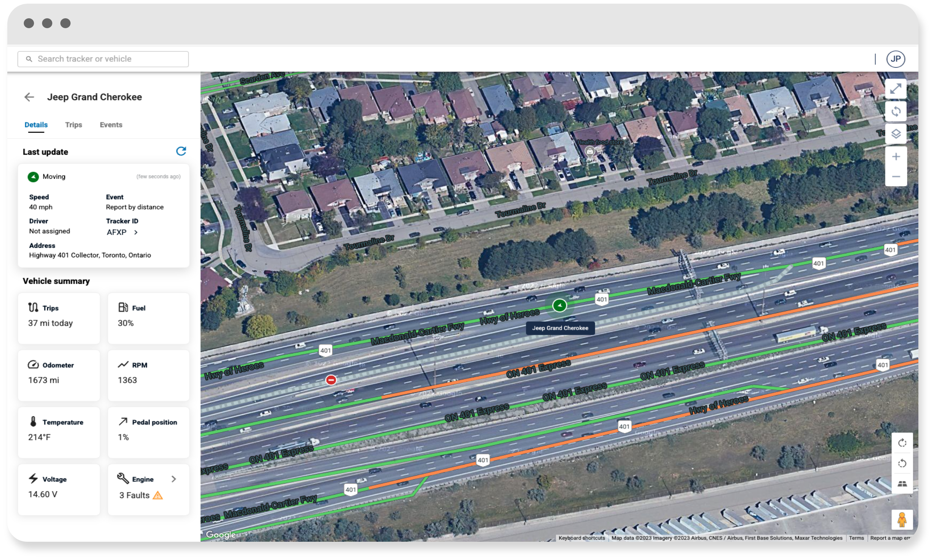The image size is (933, 560).
Task: Switch to the Trips tab
Action: 73,125
